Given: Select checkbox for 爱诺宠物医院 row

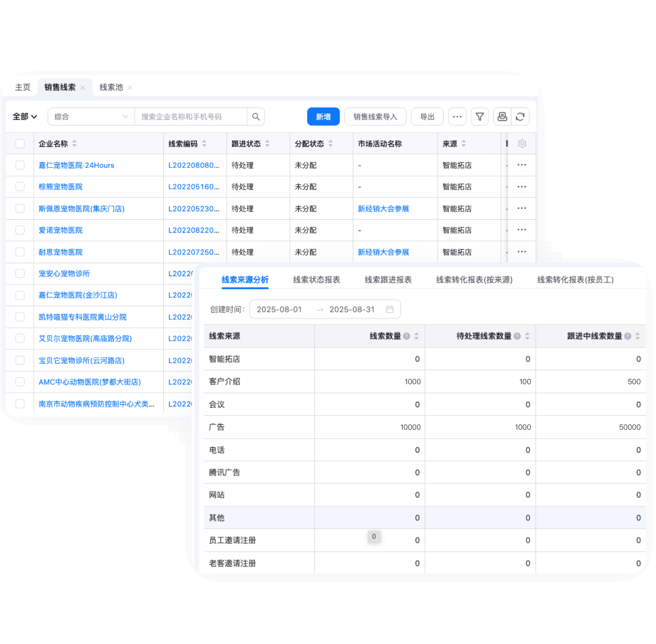Looking at the screenshot, I should coord(20,230).
